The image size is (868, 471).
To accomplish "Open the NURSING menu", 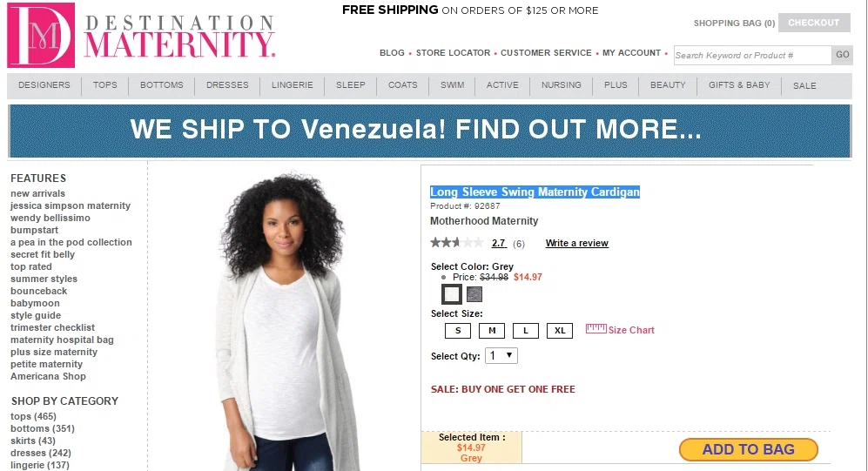I will tap(562, 85).
